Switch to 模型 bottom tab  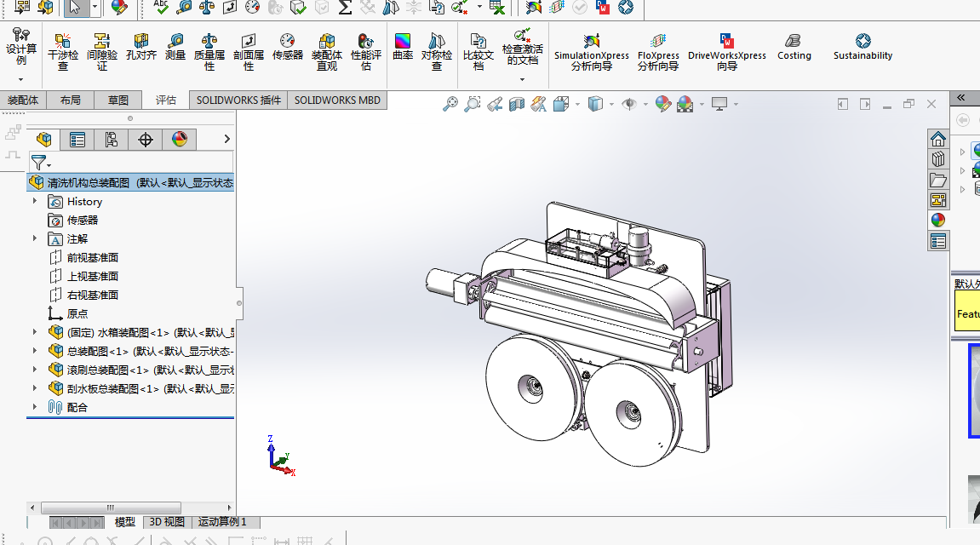coord(125,522)
